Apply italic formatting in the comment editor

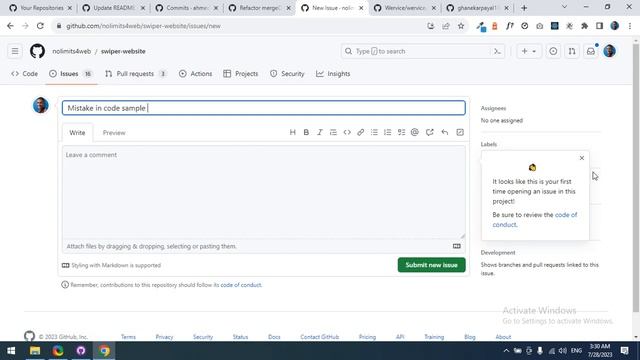click(320, 132)
